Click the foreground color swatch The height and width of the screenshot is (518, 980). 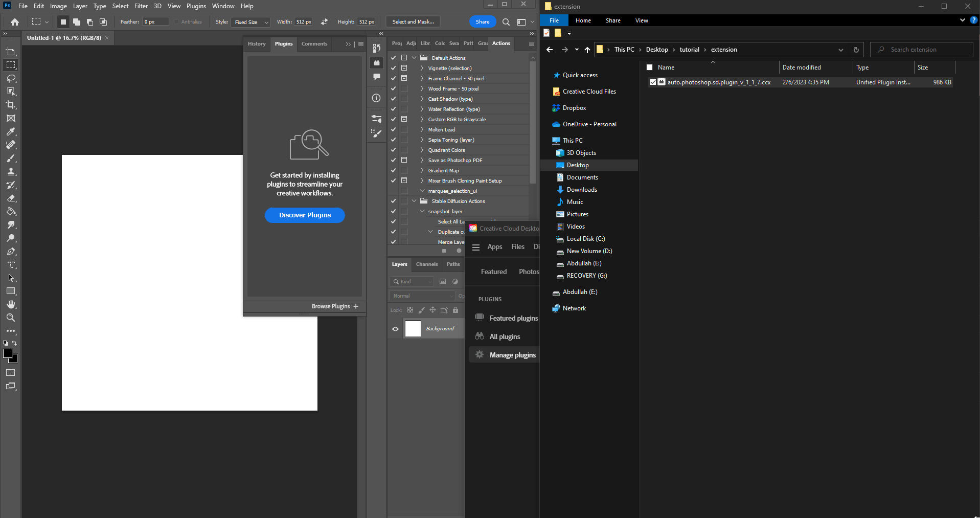[8, 354]
